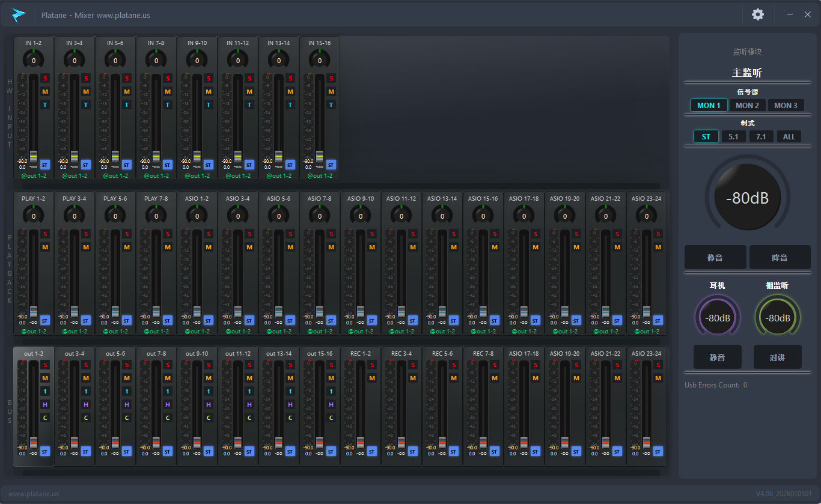Toggle ST stereo link on IN 7-8
The width and height of the screenshot is (821, 504).
(167, 165)
